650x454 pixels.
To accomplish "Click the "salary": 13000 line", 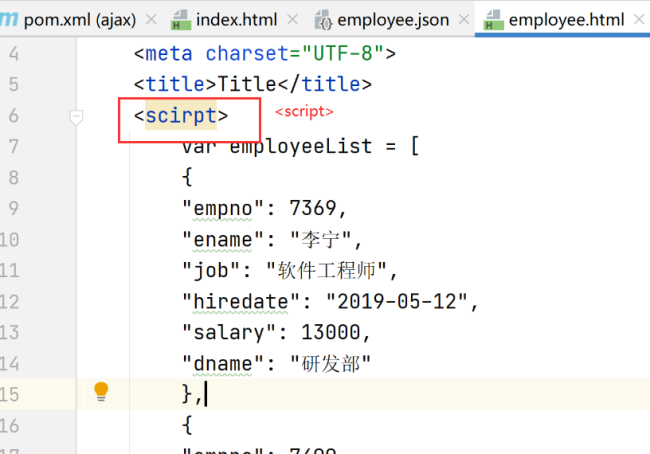I will click(x=276, y=333).
